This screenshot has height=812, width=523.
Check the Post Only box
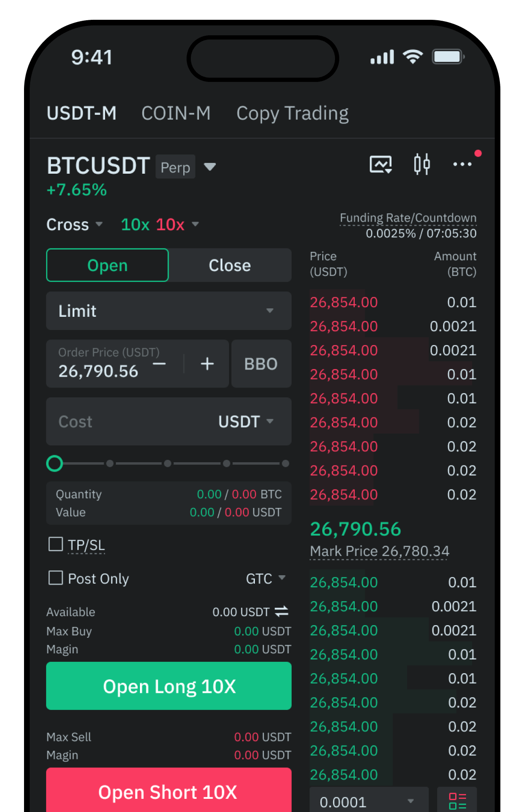56,578
